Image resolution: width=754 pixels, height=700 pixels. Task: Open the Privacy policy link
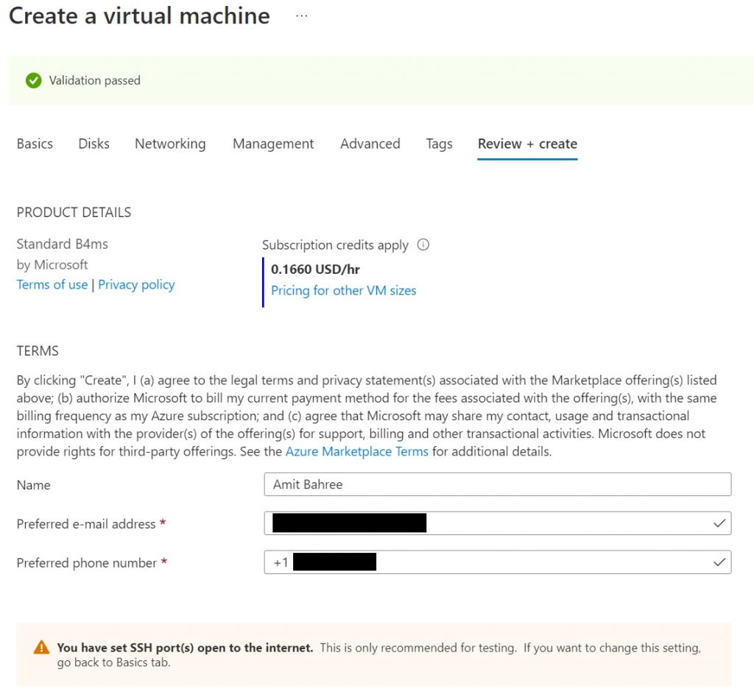point(136,285)
